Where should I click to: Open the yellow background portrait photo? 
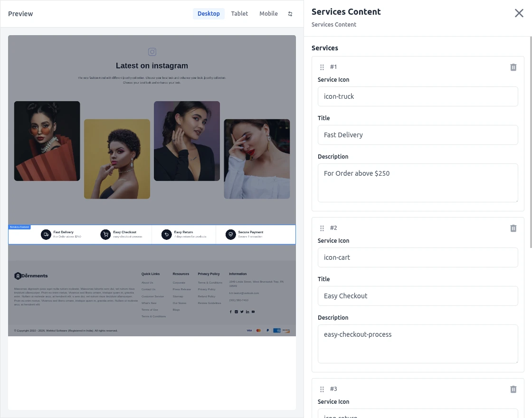click(x=117, y=159)
